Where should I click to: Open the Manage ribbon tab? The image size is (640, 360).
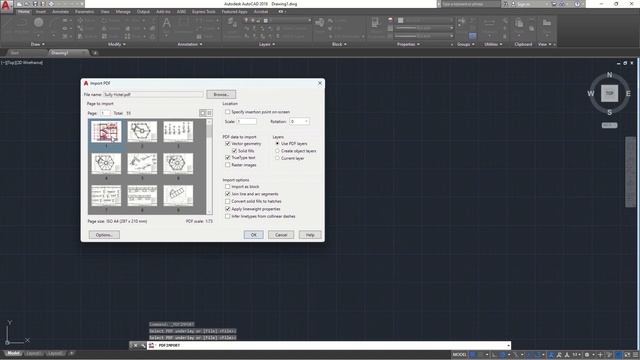[123, 12]
